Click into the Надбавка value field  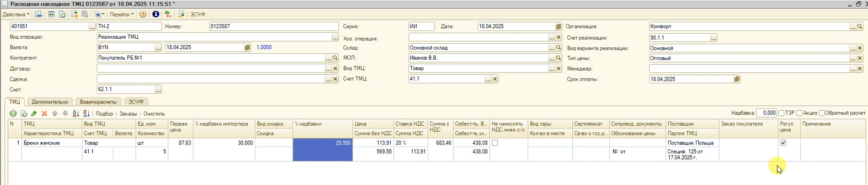(767, 113)
